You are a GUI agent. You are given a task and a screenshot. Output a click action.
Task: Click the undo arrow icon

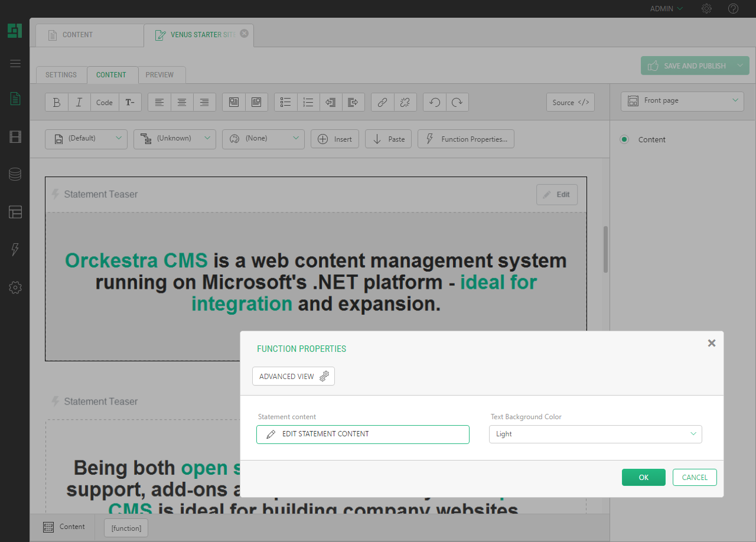(x=435, y=102)
